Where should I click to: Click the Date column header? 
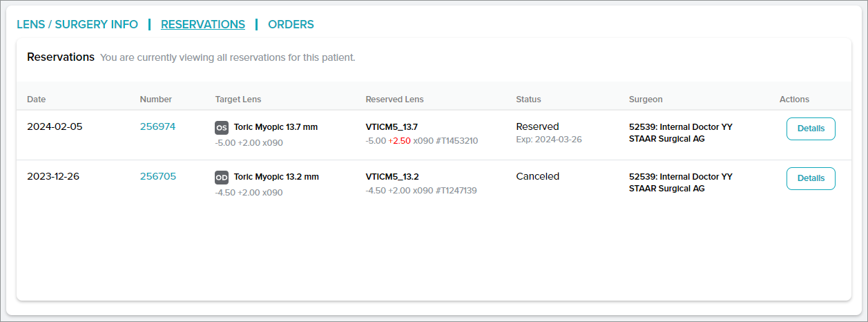(36, 100)
